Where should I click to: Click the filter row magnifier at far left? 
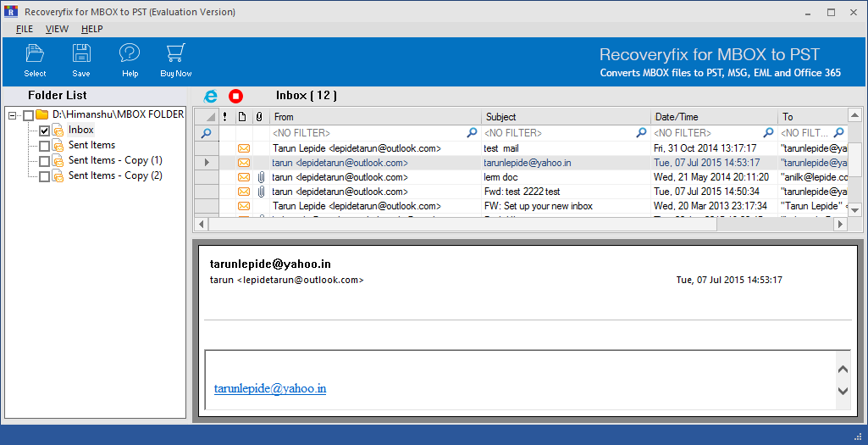(x=206, y=133)
